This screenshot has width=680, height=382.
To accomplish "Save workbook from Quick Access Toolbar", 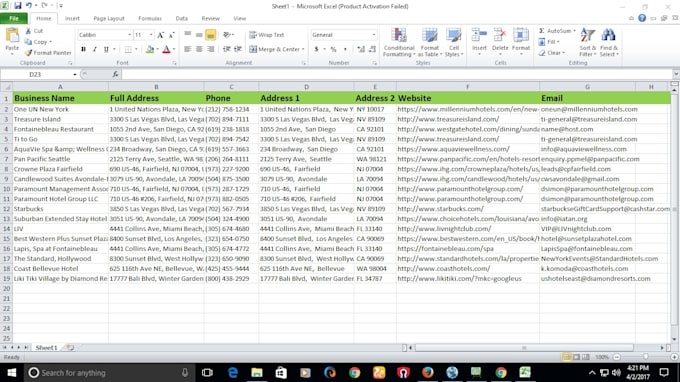I will pos(18,6).
